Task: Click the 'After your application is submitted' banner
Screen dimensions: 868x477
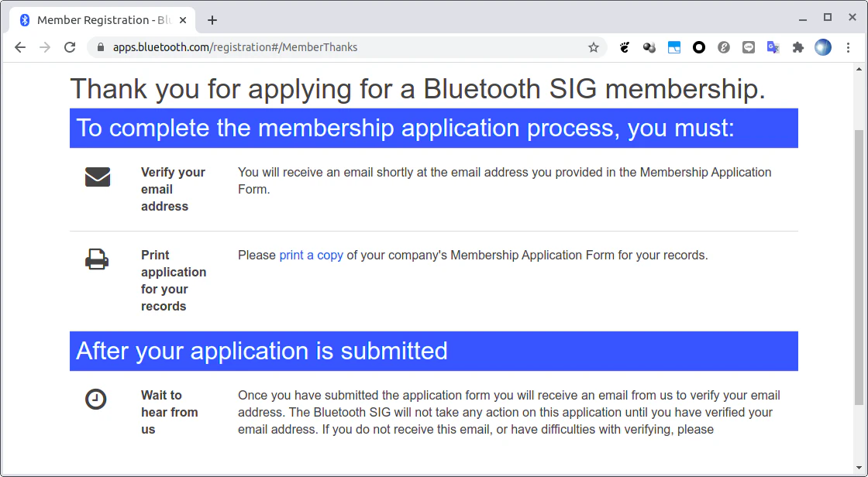Action: tap(434, 351)
